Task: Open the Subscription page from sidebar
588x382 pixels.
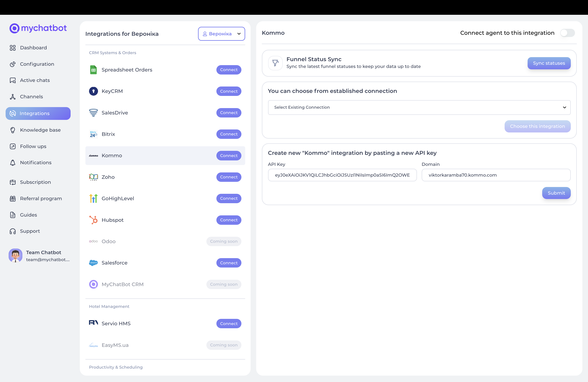Action: click(x=35, y=182)
